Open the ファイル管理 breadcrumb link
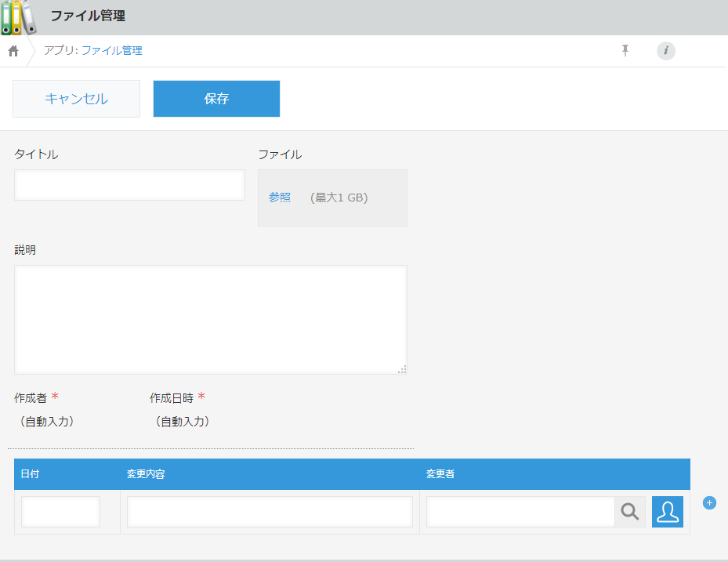Viewport: 728px width, 562px height. (111, 51)
